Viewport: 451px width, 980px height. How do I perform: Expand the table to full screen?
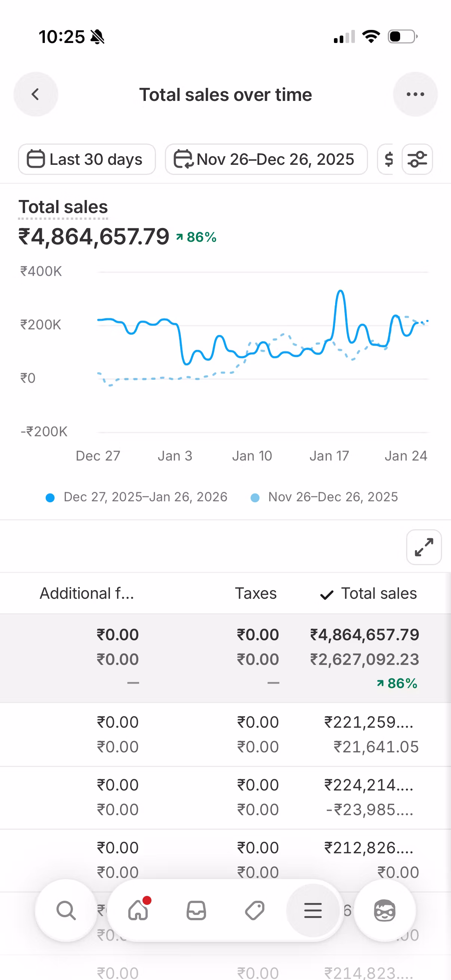(424, 547)
